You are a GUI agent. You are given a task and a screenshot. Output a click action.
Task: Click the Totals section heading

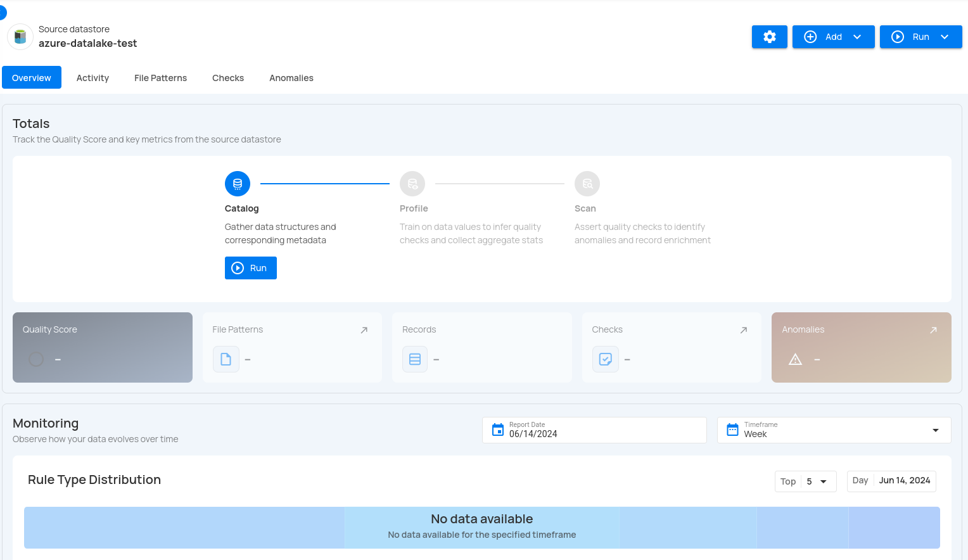click(31, 124)
